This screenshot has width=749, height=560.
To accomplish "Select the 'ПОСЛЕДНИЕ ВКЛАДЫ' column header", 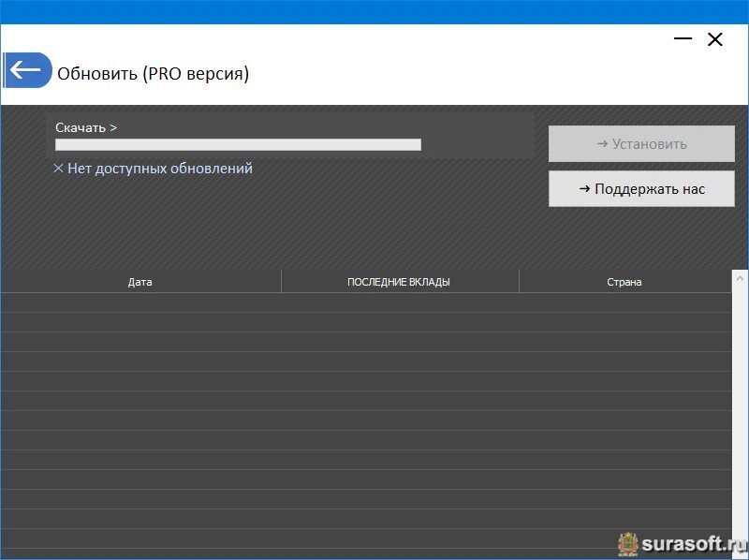I will click(399, 282).
